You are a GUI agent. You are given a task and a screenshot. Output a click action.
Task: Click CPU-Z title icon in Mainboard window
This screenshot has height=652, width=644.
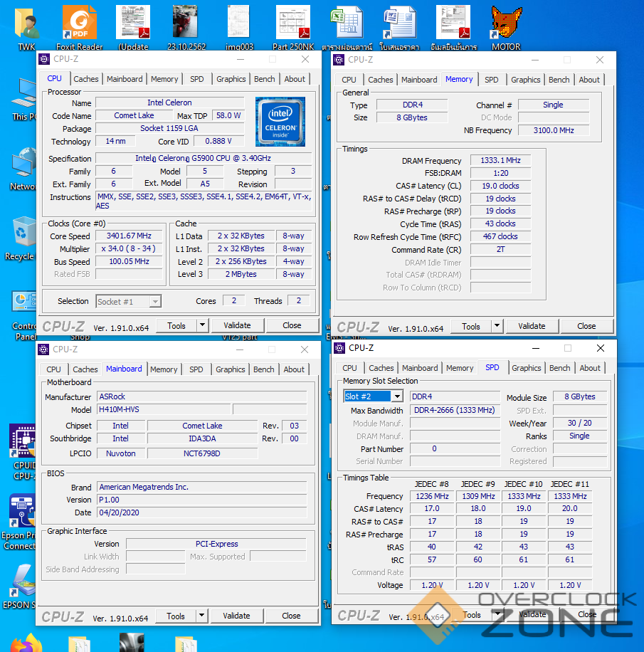pos(43,349)
